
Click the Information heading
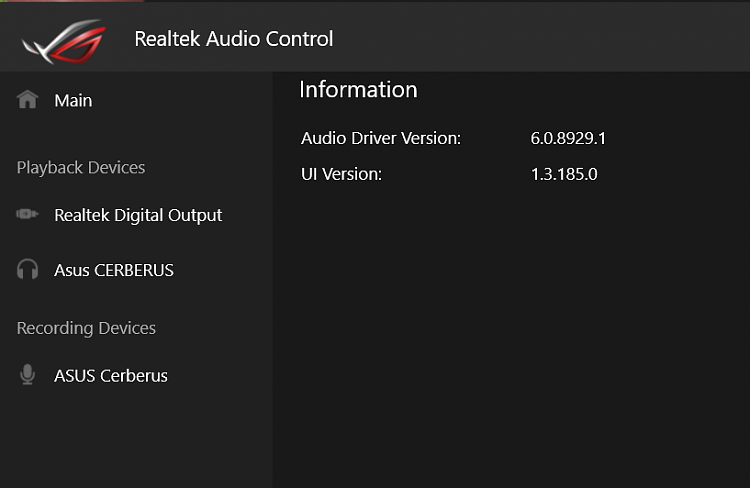[358, 89]
